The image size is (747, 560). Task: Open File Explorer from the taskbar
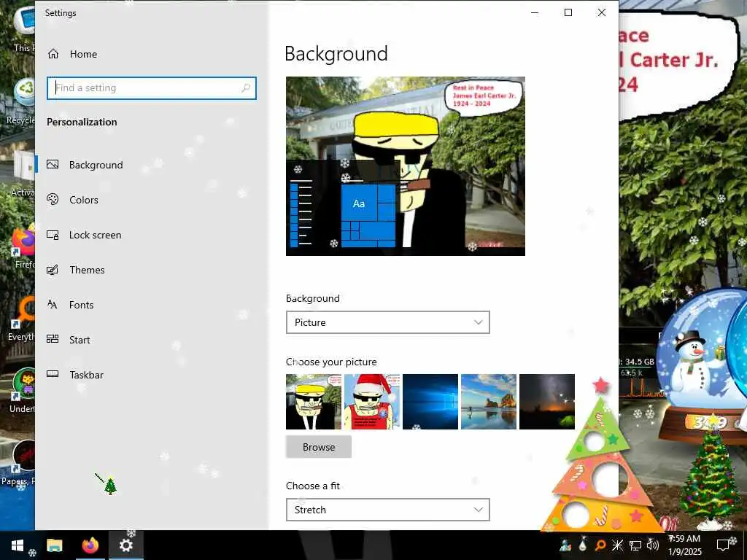point(54,545)
